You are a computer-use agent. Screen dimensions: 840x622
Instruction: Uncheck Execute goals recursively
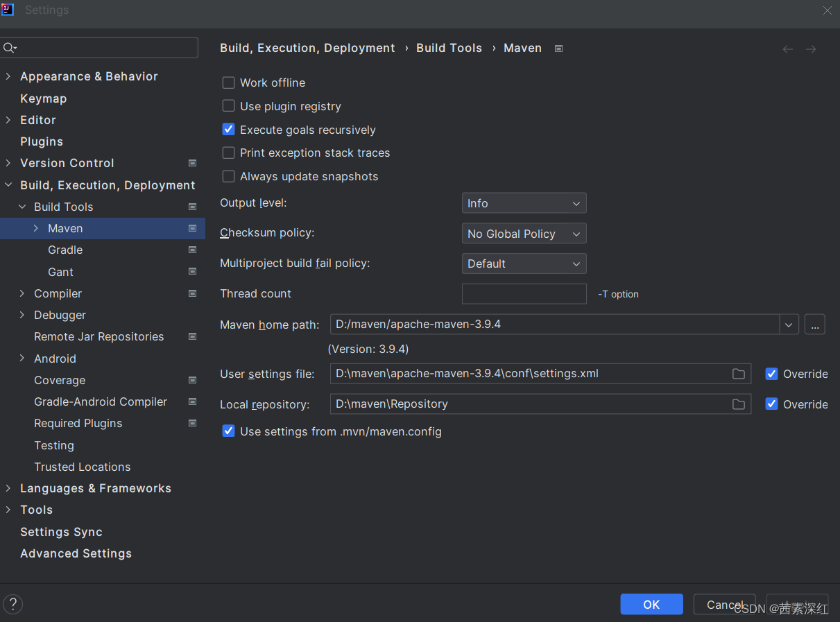(x=228, y=130)
